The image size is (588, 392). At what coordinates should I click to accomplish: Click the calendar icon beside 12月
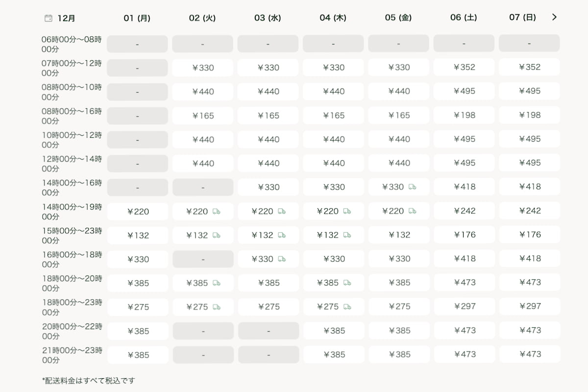pos(49,19)
